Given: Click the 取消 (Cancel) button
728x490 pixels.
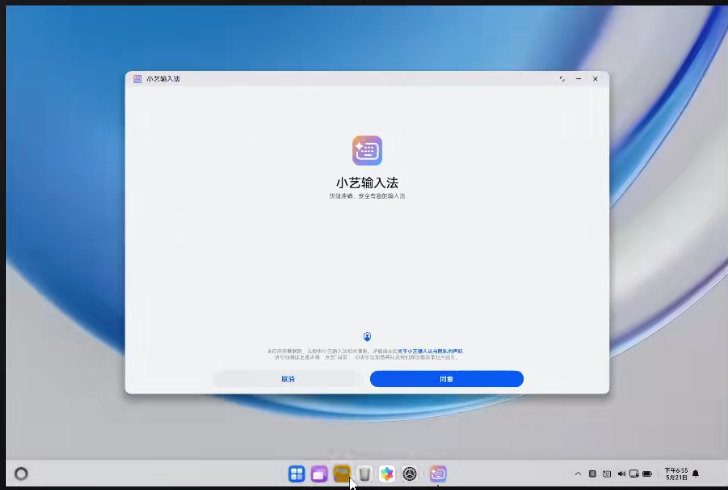Looking at the screenshot, I should click(x=288, y=379).
